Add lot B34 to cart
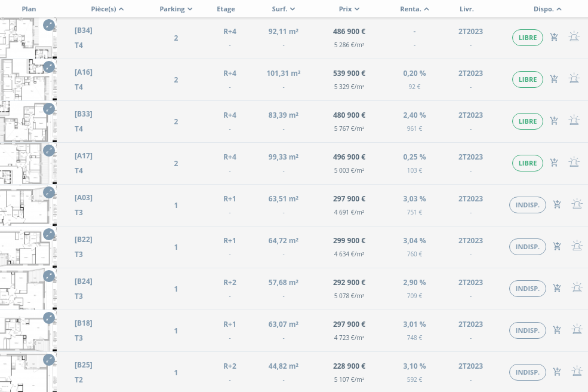 (554, 38)
